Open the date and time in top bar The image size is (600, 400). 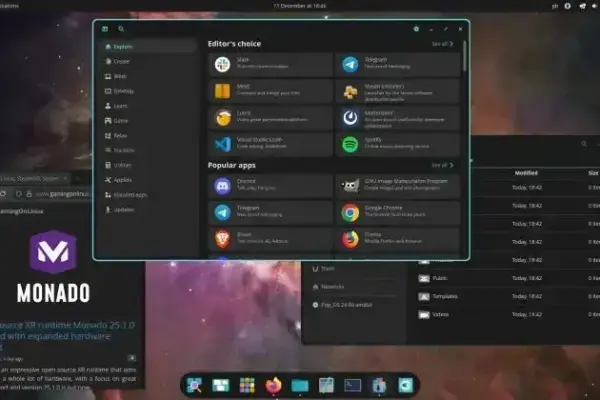tap(299, 6)
